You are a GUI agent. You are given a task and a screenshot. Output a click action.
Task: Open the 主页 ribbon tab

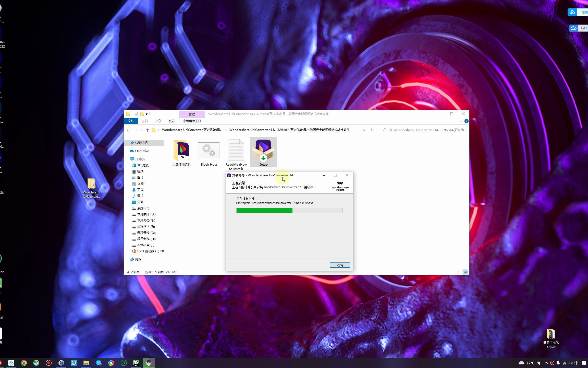click(145, 121)
